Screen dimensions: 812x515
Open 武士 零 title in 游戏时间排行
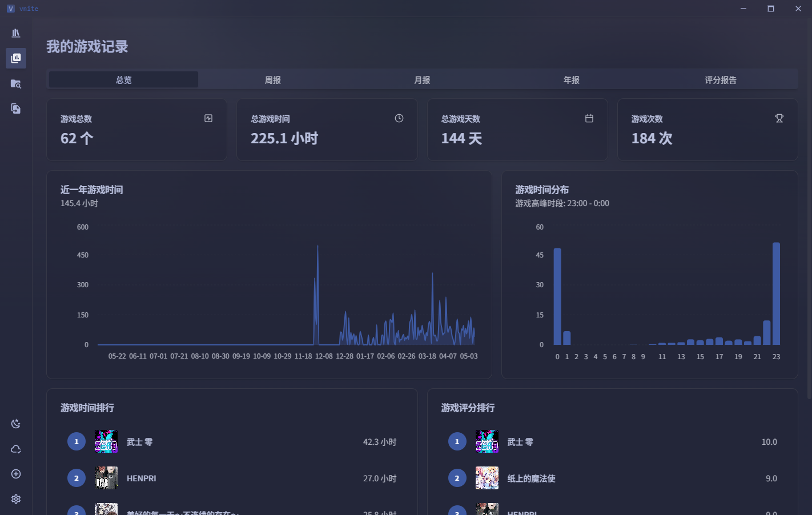point(139,442)
